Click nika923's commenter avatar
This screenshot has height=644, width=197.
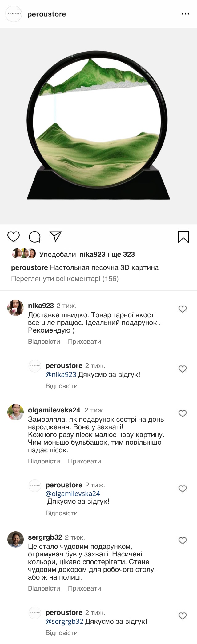[15, 308]
